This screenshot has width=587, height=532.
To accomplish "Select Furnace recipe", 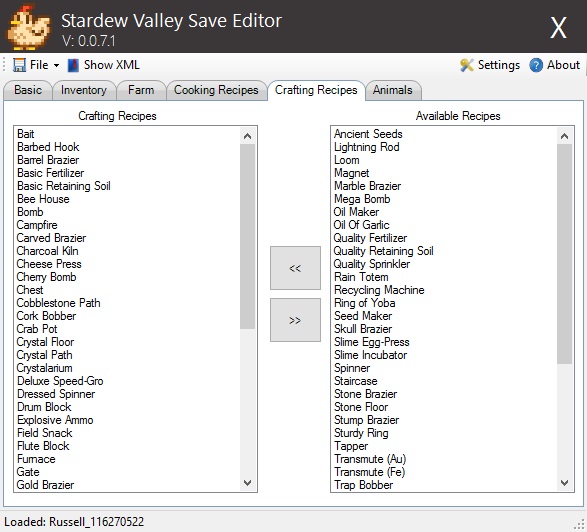I will coord(36,459).
